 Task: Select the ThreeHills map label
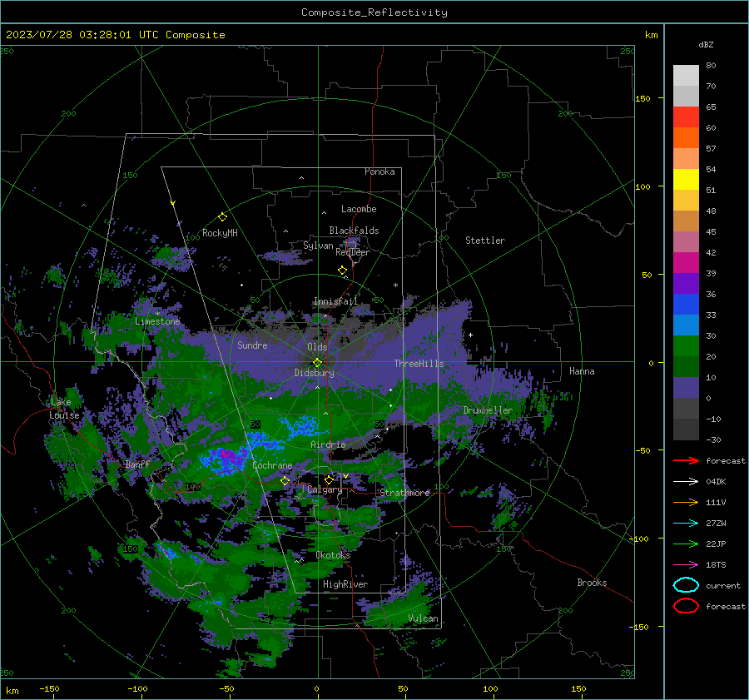pos(419,364)
